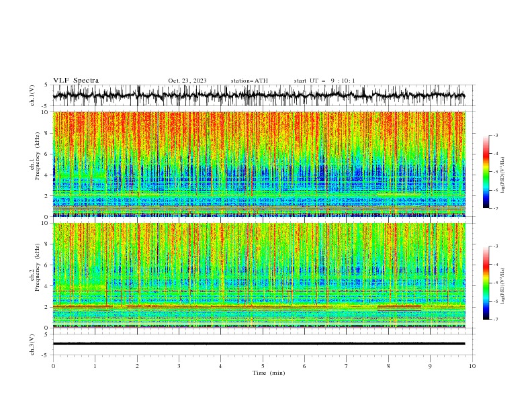Click the time axis tick label '2'

[137, 366]
